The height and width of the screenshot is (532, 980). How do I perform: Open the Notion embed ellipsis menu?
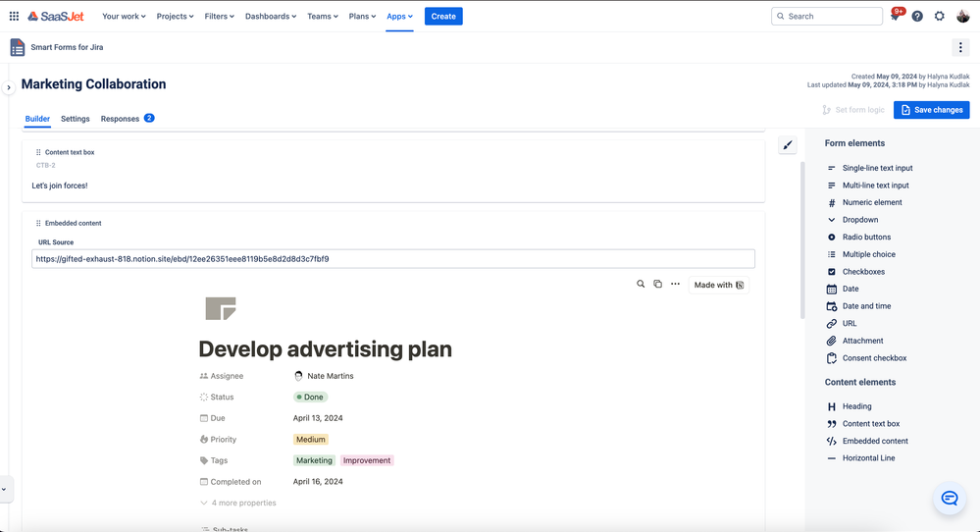[675, 284]
